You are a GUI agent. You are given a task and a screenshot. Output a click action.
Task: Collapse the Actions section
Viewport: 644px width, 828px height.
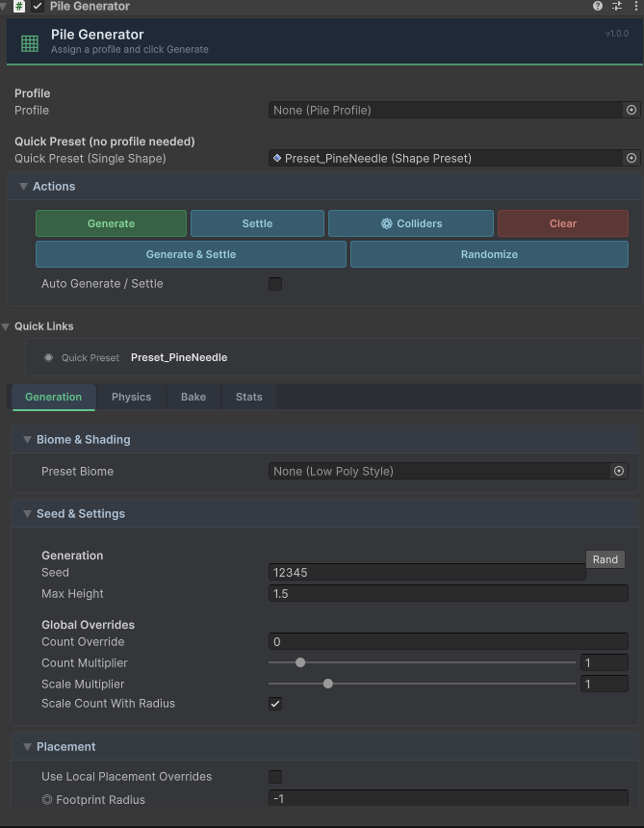click(x=25, y=187)
